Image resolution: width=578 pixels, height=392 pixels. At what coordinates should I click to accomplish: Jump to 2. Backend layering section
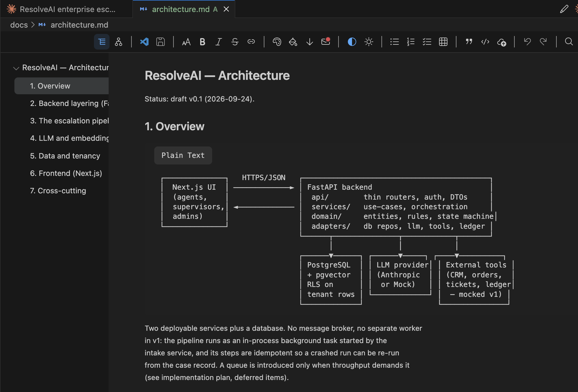[69, 103]
